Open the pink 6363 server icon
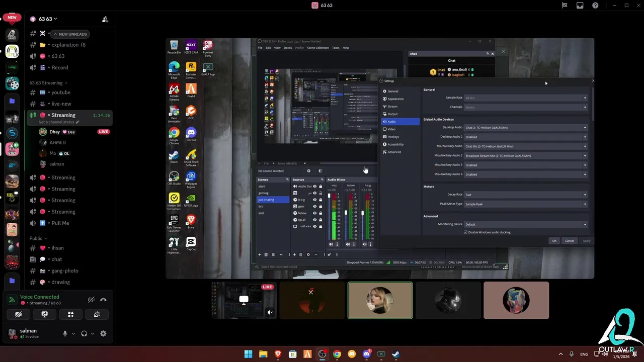Screen dimensions: 644x362 pyautogui.click(x=12, y=149)
